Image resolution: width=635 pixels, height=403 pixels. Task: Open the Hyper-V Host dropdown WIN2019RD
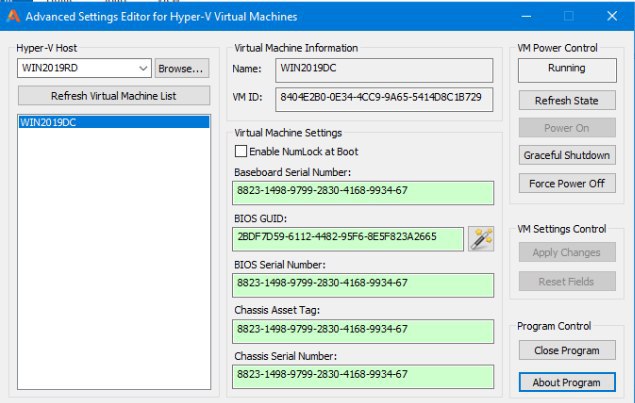(84, 68)
